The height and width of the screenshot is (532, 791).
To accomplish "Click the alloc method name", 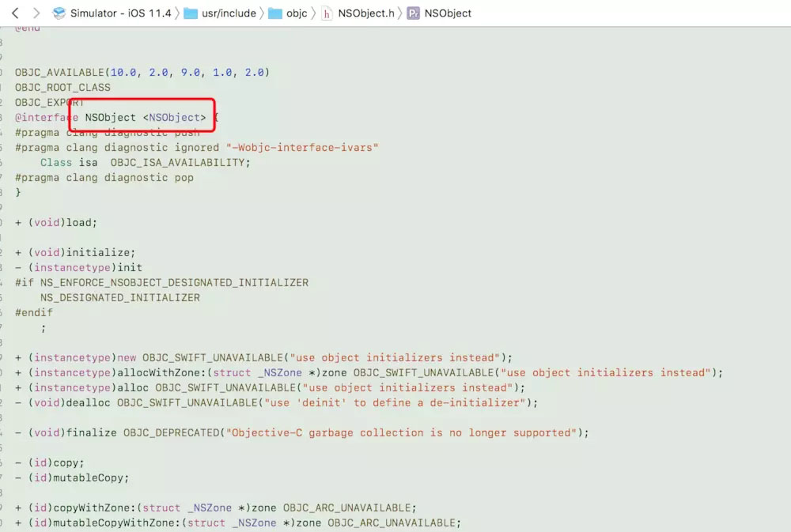I will pyautogui.click(x=133, y=388).
